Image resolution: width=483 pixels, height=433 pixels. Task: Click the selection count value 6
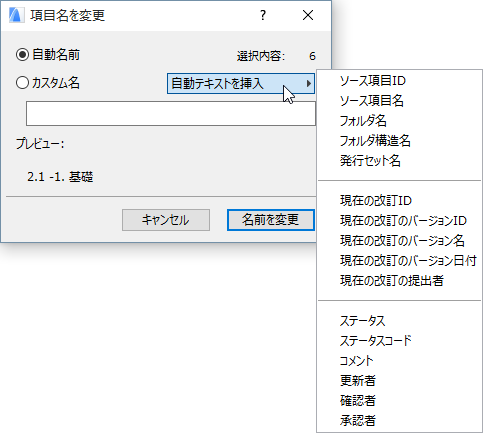tap(312, 56)
